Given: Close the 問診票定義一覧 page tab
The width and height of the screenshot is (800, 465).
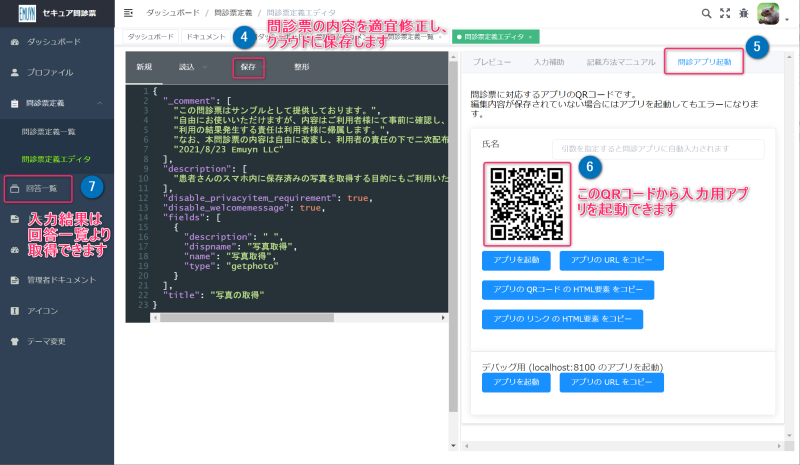Looking at the screenshot, I should (x=440, y=37).
